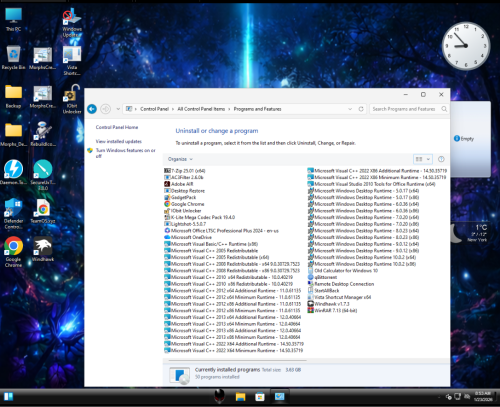Select WinRAR 7.13 in program list
This screenshot has width=500, height=407.
click(x=332, y=311)
